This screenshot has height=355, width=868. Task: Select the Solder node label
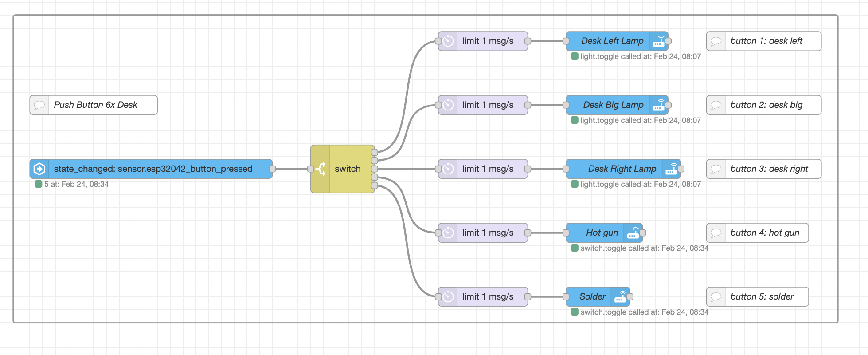click(592, 296)
